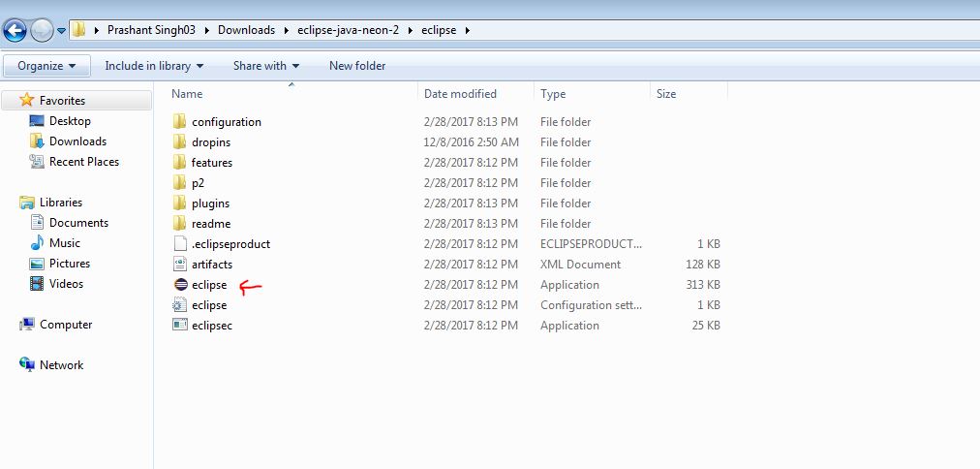This screenshot has height=469, width=980.
Task: Expand arrow after eclipse-java-neon-2 in address bar
Action: tap(410, 30)
